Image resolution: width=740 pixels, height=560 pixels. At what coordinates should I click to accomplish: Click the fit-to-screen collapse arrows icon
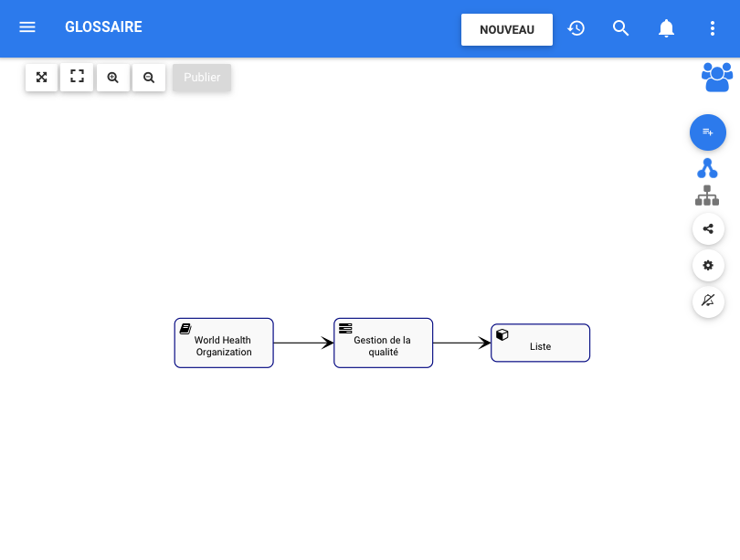[x=42, y=78]
